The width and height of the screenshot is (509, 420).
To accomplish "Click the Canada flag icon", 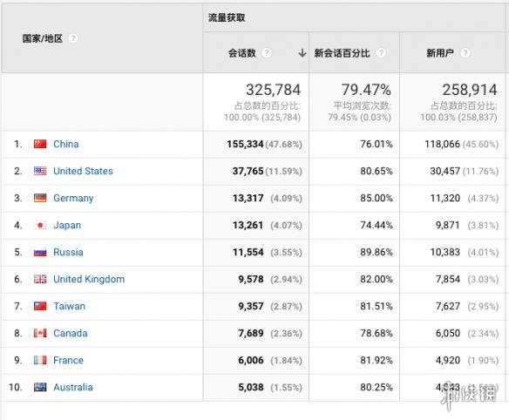I will [40, 333].
